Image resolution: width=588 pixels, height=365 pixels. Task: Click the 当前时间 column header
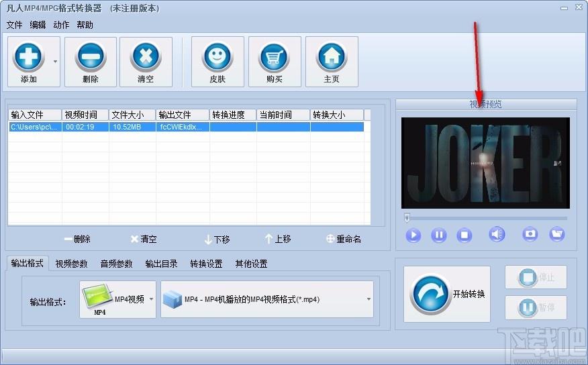point(283,115)
